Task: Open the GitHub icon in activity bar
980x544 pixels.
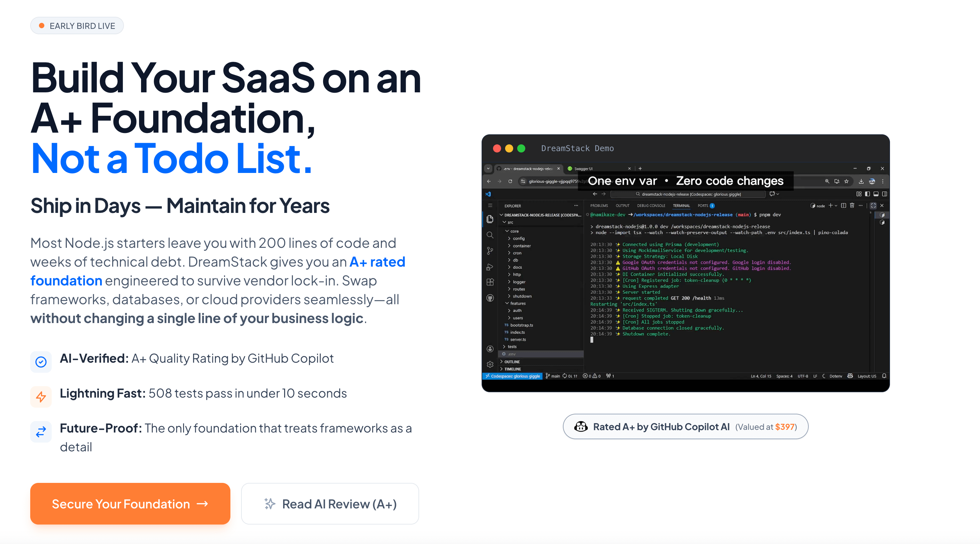Action: coord(490,298)
